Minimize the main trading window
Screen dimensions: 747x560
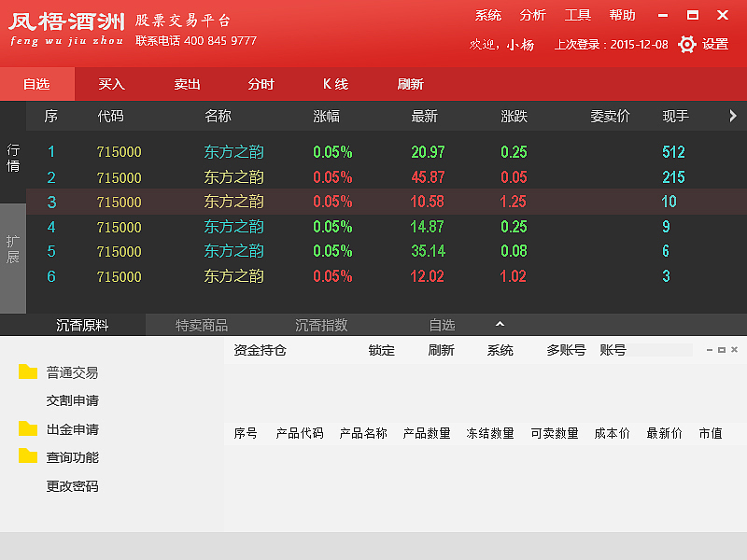click(x=663, y=16)
